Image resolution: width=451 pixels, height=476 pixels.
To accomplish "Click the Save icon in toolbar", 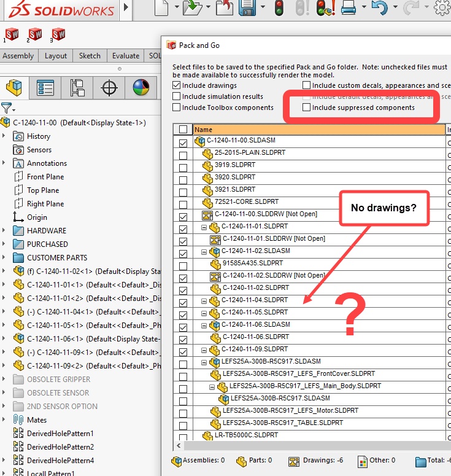I will pos(248,7).
